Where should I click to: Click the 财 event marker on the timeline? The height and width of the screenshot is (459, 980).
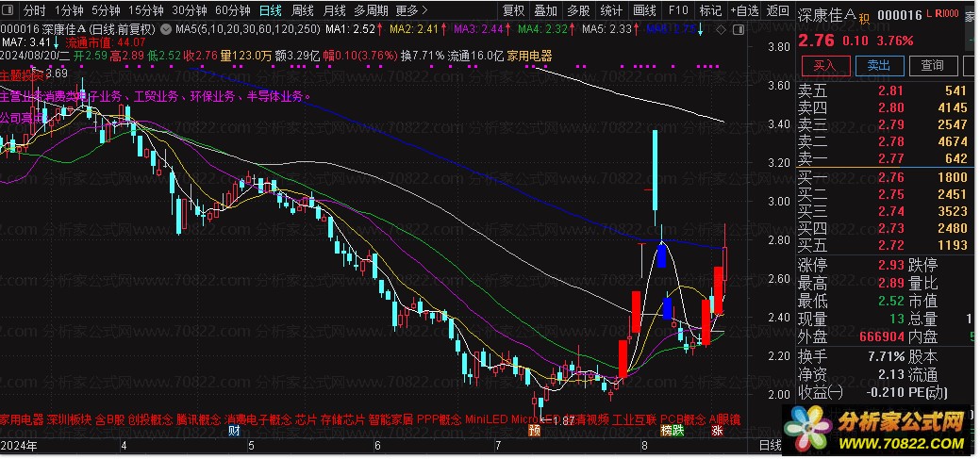point(234,431)
